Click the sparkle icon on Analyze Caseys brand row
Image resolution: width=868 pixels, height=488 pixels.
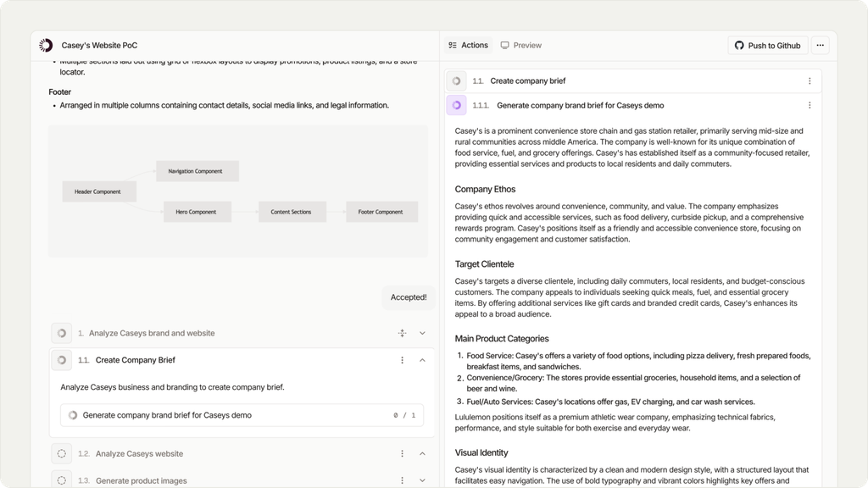pyautogui.click(x=403, y=333)
